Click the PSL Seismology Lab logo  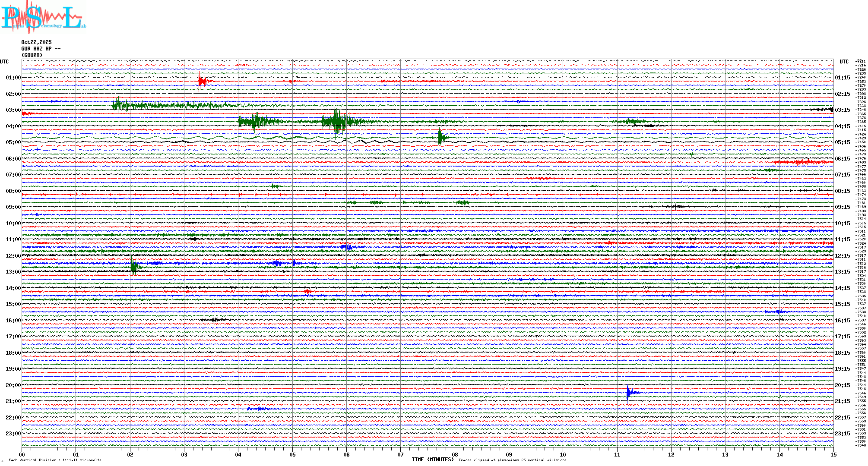click(43, 17)
